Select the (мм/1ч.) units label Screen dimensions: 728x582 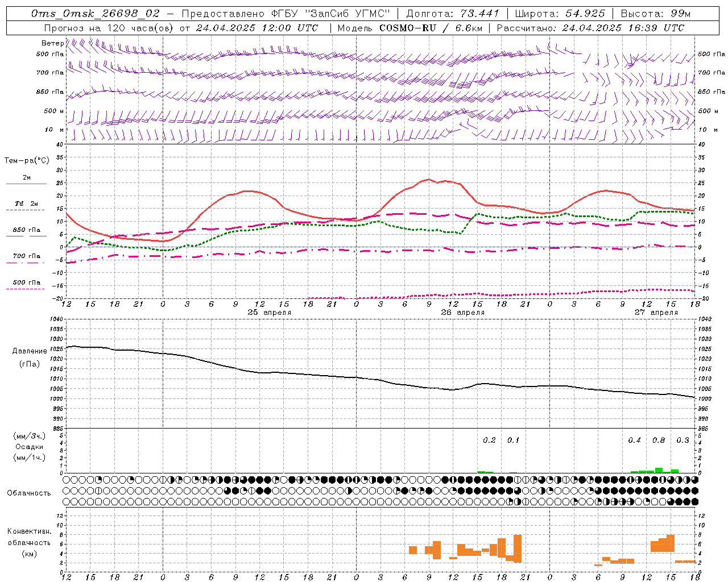point(29,458)
